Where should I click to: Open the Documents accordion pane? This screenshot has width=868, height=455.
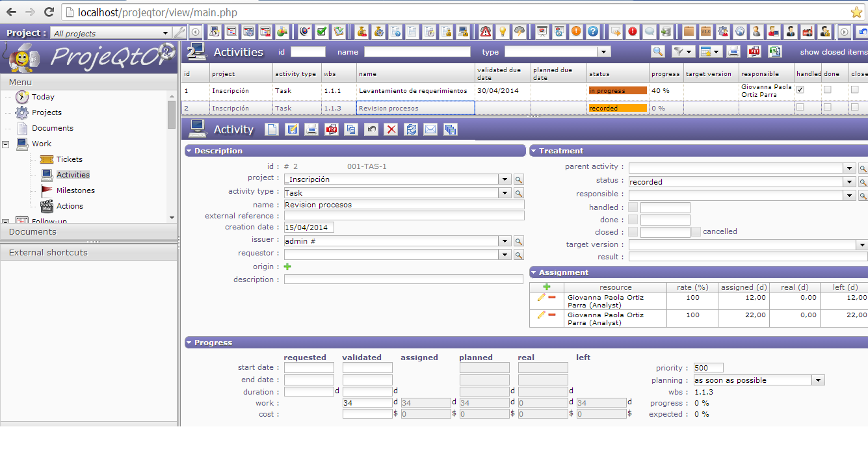(33, 231)
